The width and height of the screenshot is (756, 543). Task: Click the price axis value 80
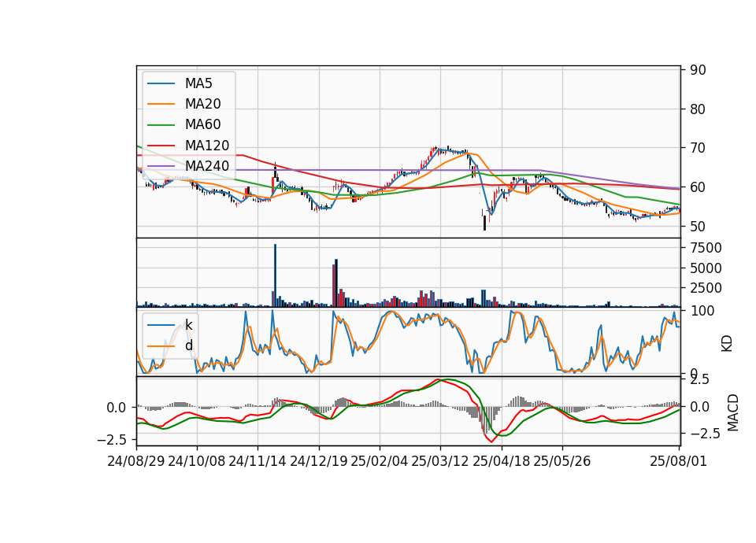point(698,109)
